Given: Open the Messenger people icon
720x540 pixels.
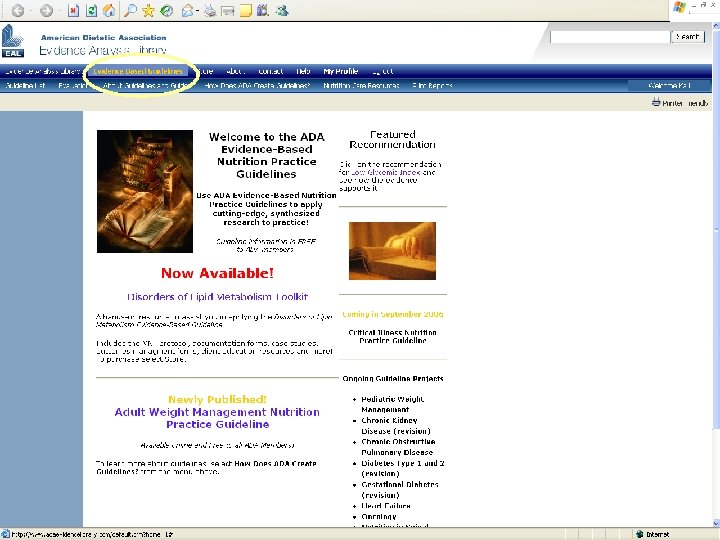Looking at the screenshot, I should [x=283, y=10].
